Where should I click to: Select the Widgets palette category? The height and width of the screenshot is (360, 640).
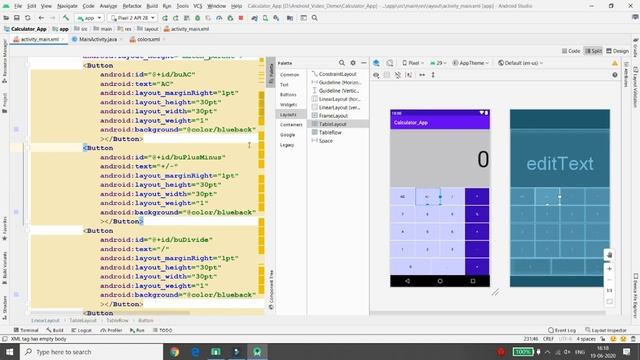pos(288,104)
